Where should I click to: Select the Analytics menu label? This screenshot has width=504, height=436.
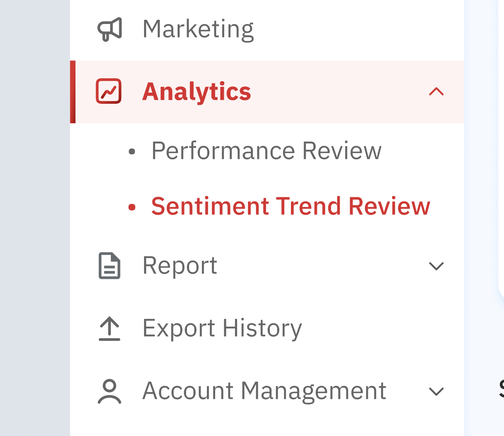[197, 91]
